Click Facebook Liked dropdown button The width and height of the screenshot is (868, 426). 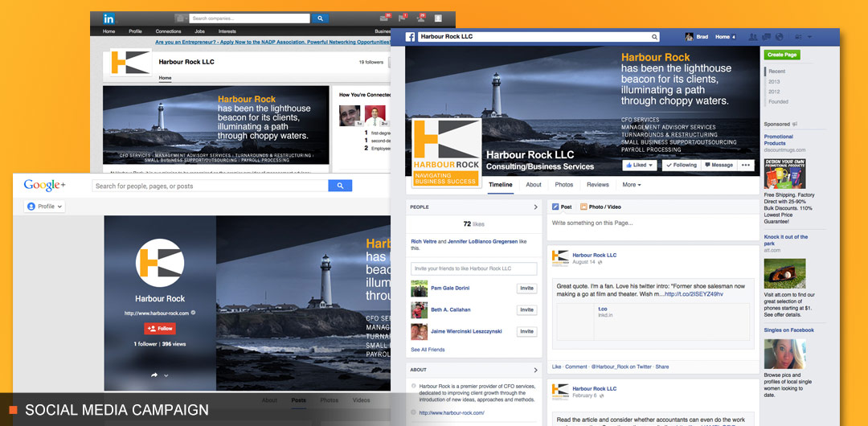tap(640, 165)
